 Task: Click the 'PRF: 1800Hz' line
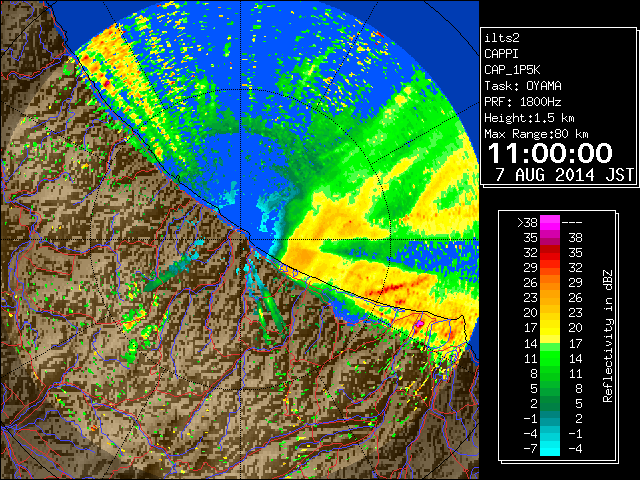click(x=523, y=102)
